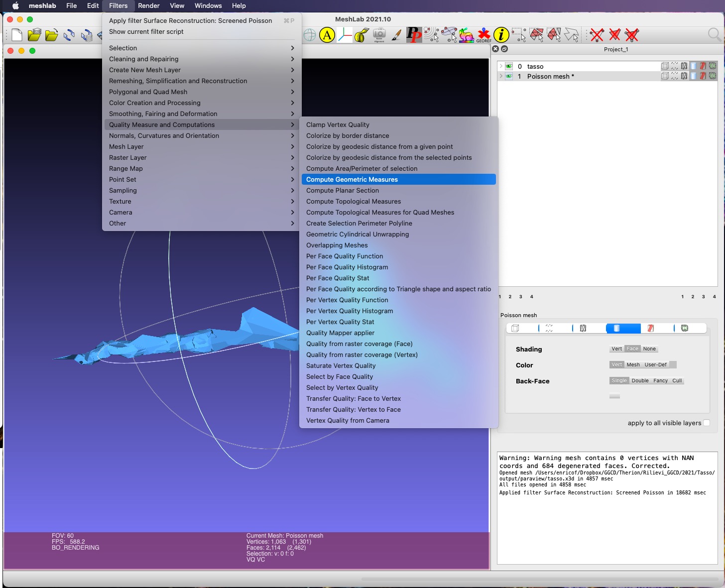Viewport: 725px width, 588px height.
Task: Click solid fill cylinder icon in tasso row
Action: click(x=694, y=66)
